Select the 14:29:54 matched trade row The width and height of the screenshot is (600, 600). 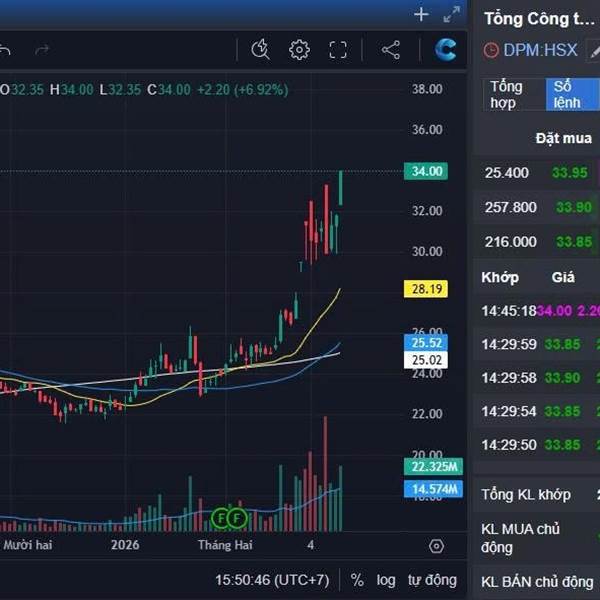(x=536, y=411)
